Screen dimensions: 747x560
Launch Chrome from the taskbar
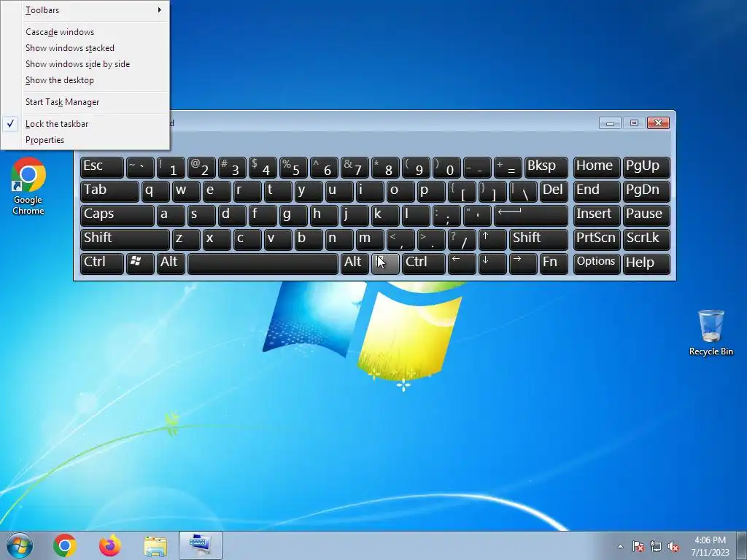65,545
